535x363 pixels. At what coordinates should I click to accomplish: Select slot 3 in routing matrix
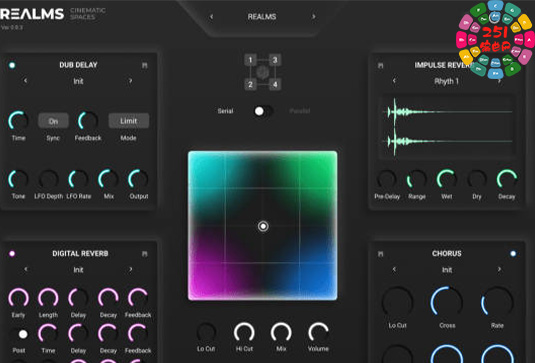(275, 60)
